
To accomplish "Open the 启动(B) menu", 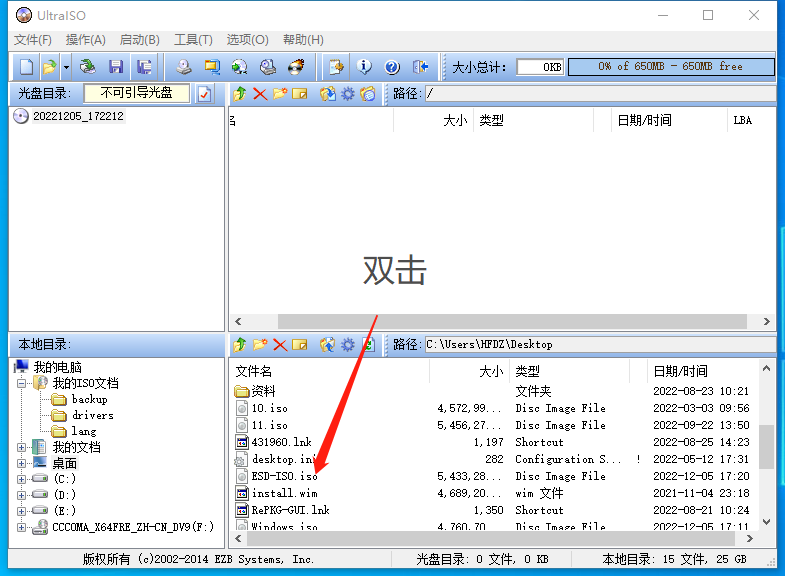I will click(140, 40).
